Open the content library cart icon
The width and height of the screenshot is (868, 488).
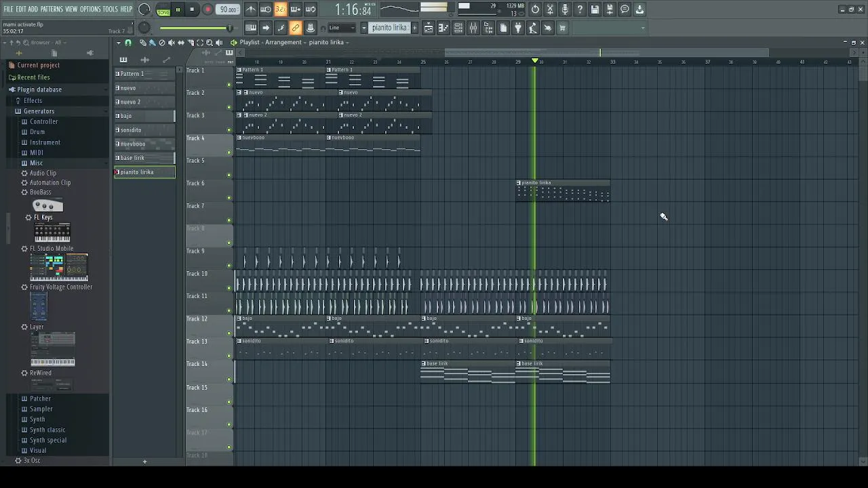pyautogui.click(x=562, y=28)
